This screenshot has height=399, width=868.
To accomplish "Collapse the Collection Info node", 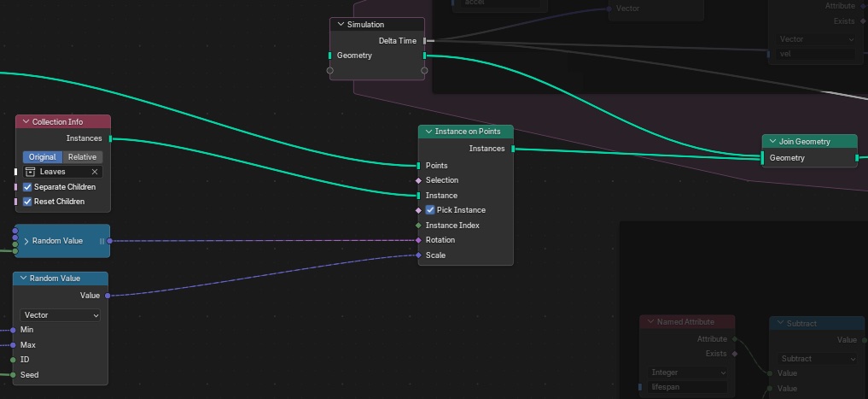I will click(26, 122).
